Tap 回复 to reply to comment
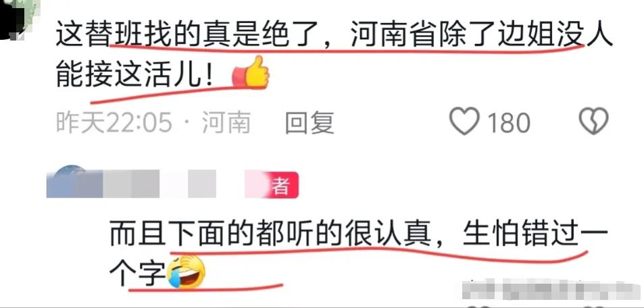 309,122
